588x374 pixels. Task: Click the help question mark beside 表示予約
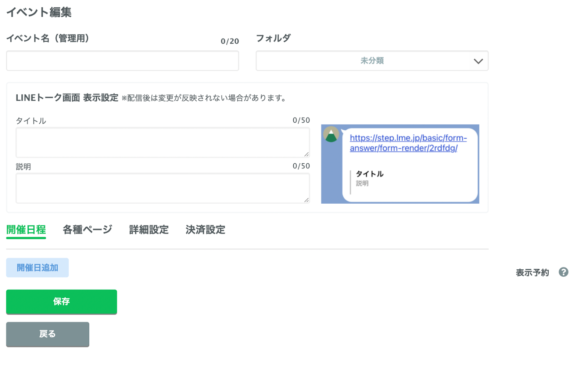(x=563, y=272)
